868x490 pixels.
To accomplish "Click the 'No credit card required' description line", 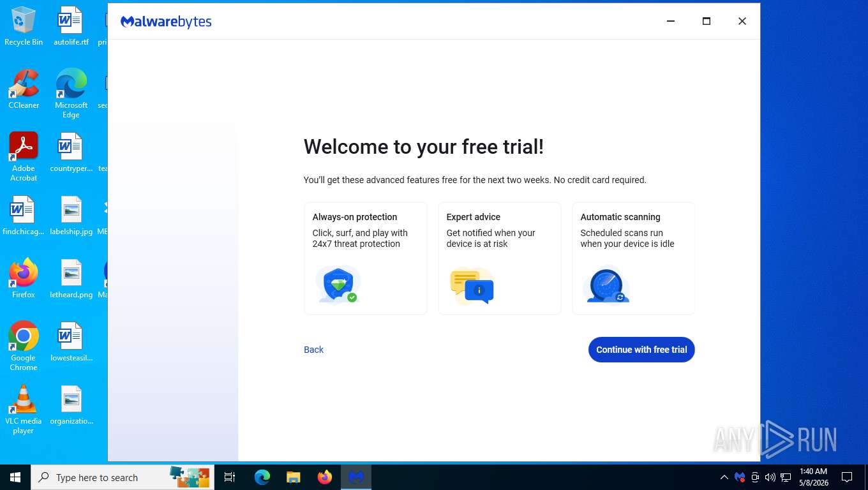I will click(x=475, y=180).
